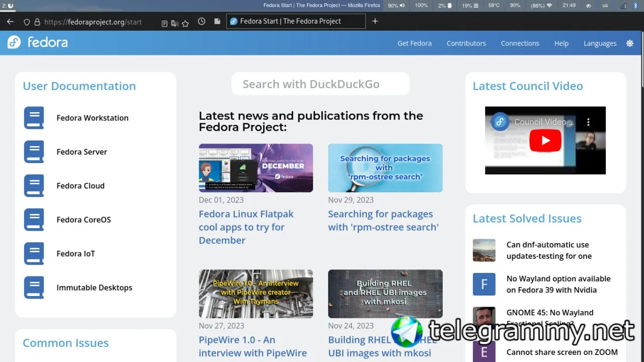The width and height of the screenshot is (644, 362).
Task: Open Fedora CoreOS book icon
Action: click(x=34, y=220)
